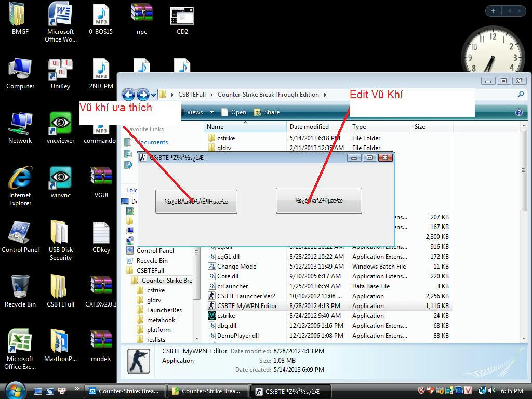Open UniKey desktop shortcut
This screenshot has height=399, width=532.
[x=60, y=74]
